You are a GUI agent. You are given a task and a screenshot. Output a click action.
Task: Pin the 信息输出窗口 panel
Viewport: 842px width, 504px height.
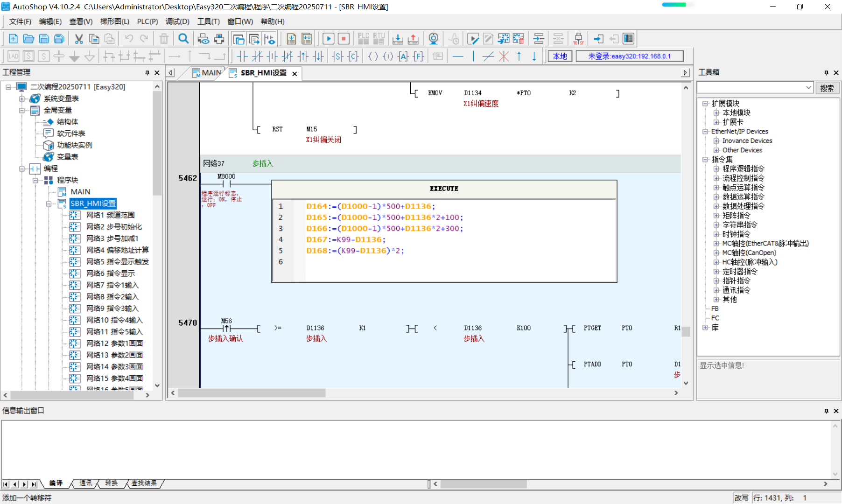(826, 411)
